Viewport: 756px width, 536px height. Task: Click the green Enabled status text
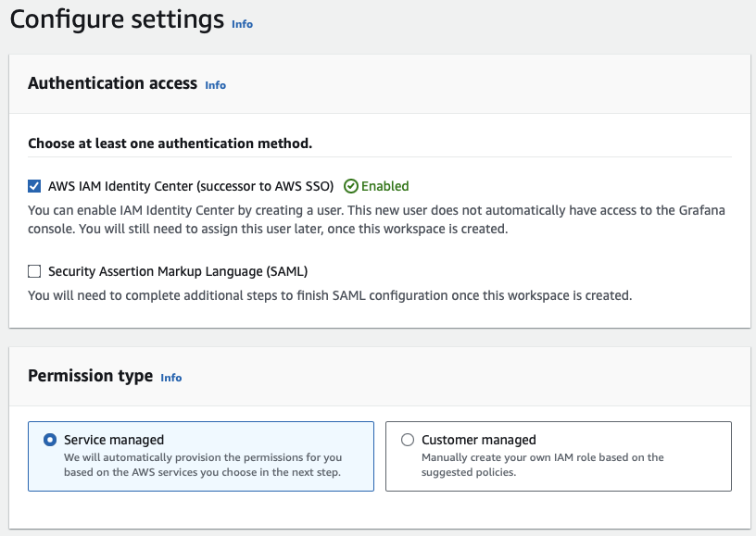click(x=384, y=186)
